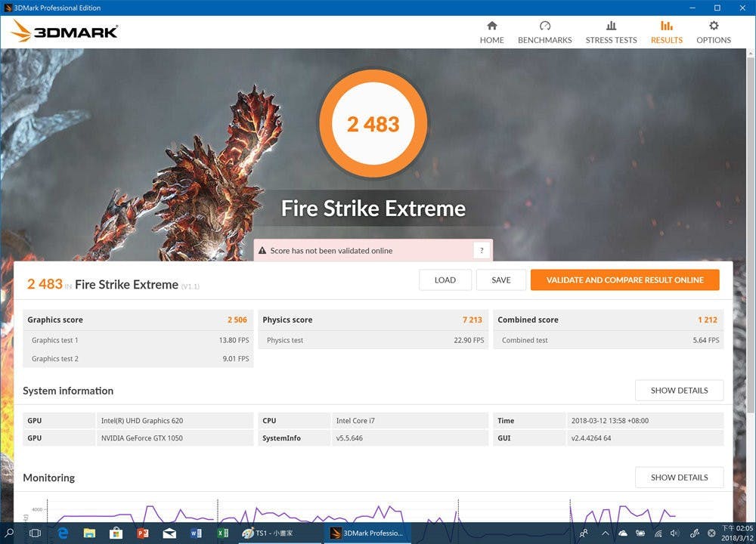This screenshot has height=544, width=756.
Task: Click the 3DMark icon in the title bar
Action: pyautogui.click(x=8, y=8)
